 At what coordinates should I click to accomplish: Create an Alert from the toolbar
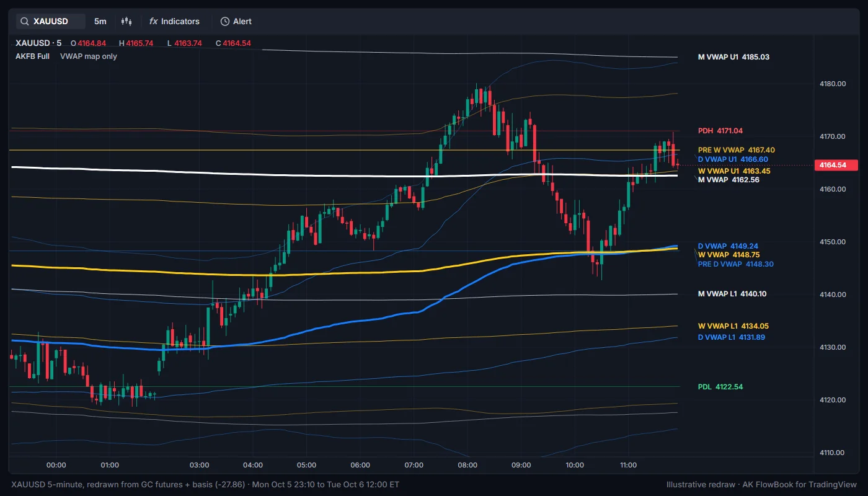(236, 21)
